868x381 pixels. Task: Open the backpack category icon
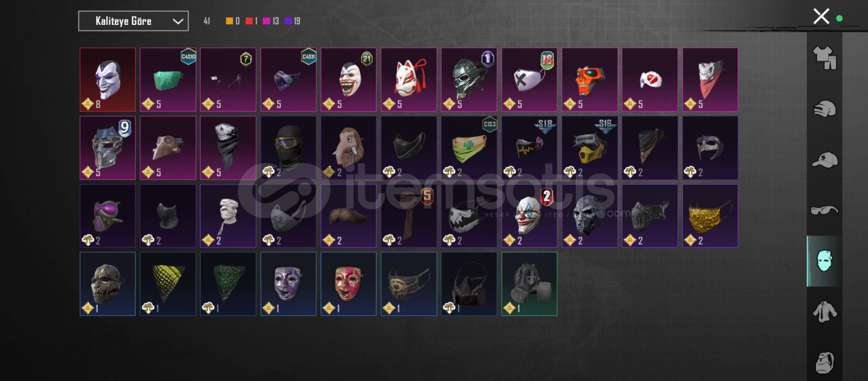pos(825,362)
